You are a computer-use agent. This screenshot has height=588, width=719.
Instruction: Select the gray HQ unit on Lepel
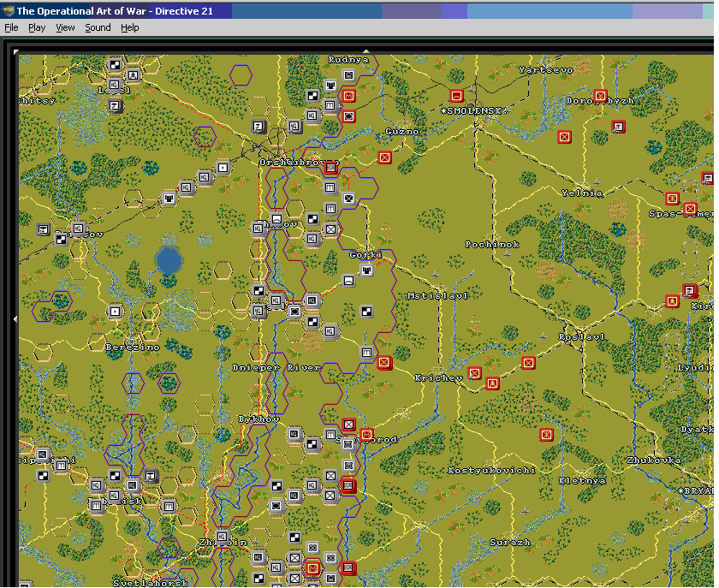(114, 85)
